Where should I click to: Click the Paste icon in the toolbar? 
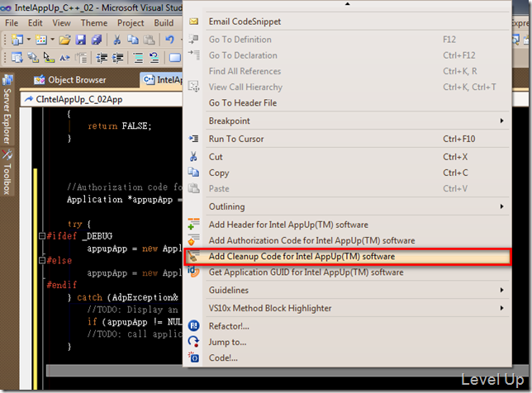coord(149,40)
